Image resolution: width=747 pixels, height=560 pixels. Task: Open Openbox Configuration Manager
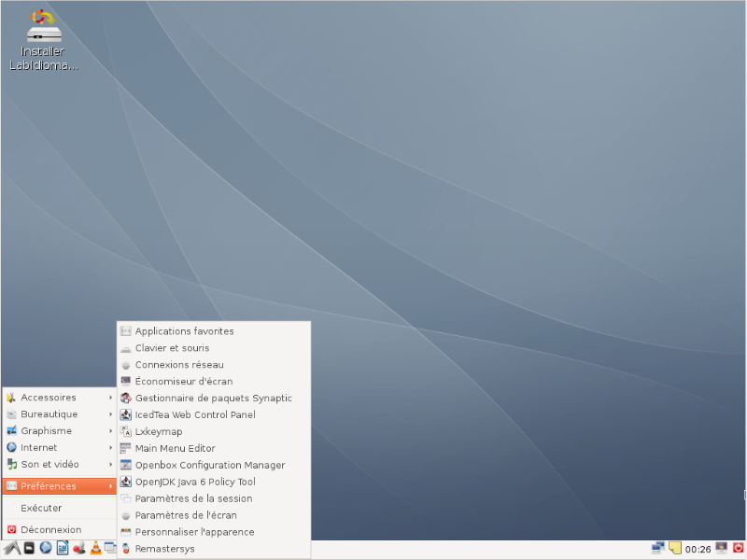(x=209, y=466)
